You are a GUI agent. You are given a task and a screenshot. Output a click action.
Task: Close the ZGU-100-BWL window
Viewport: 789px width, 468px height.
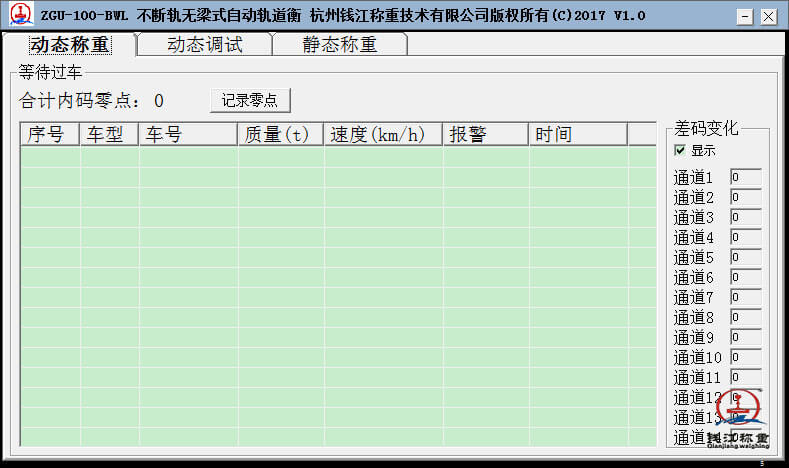(x=767, y=16)
